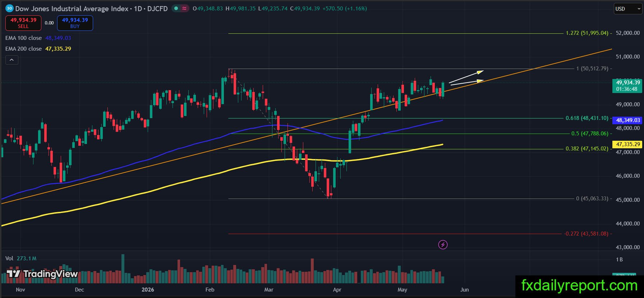Click the 2026 label on the time axis

coord(148,290)
